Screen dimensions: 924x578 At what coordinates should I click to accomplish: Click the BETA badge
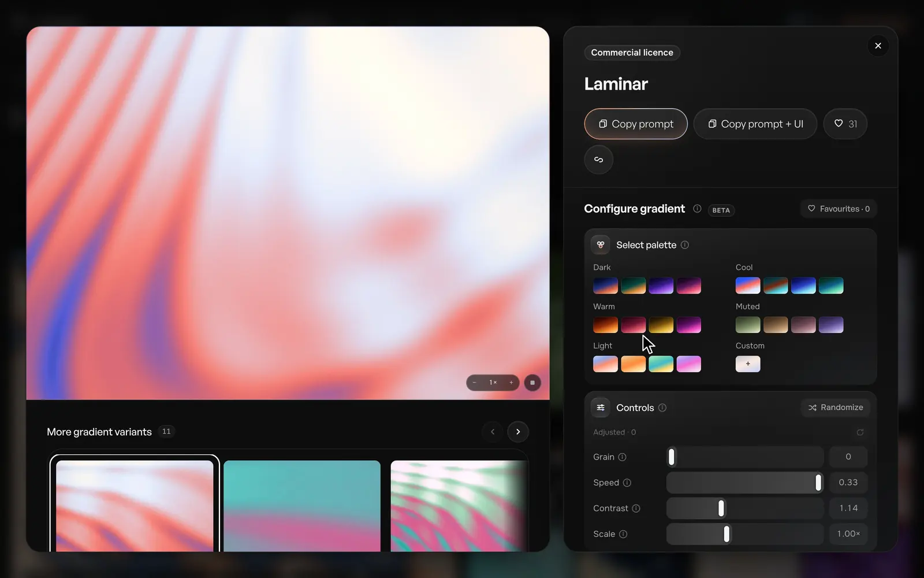tap(721, 210)
